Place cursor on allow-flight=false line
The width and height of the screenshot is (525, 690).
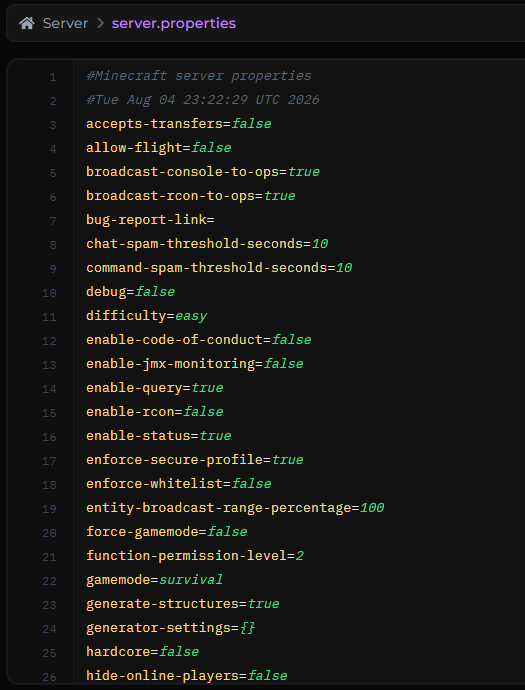pos(158,147)
